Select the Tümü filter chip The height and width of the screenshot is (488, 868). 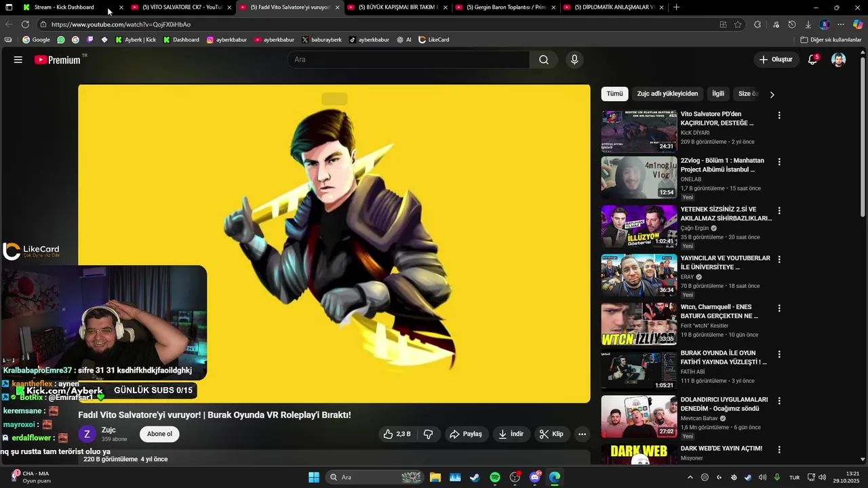(x=614, y=94)
